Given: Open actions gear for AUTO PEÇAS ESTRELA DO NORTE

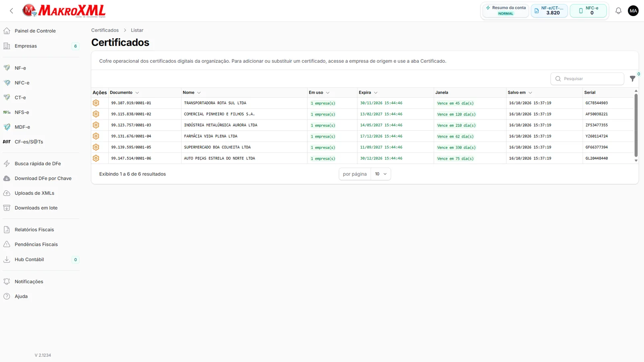Looking at the screenshot, I should [96, 158].
